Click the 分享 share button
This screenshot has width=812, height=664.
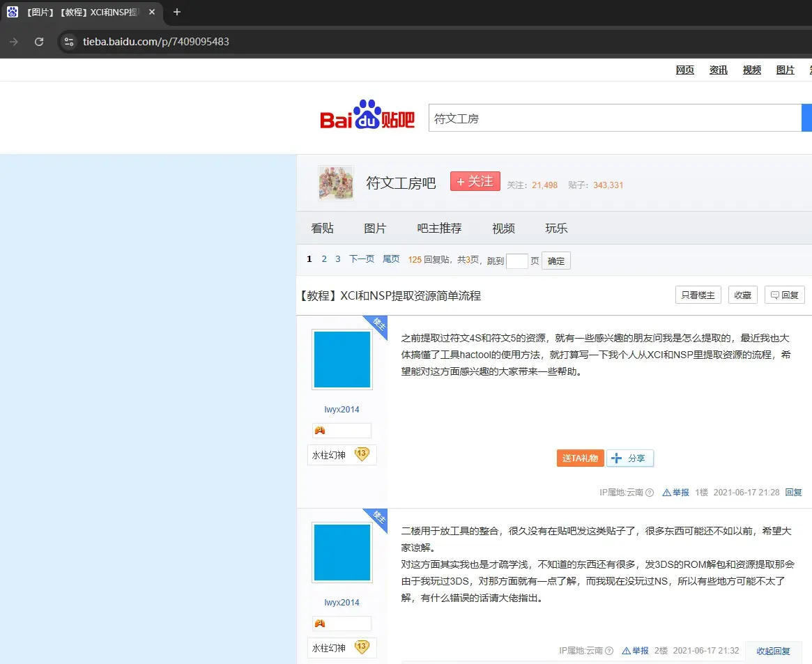[630, 458]
